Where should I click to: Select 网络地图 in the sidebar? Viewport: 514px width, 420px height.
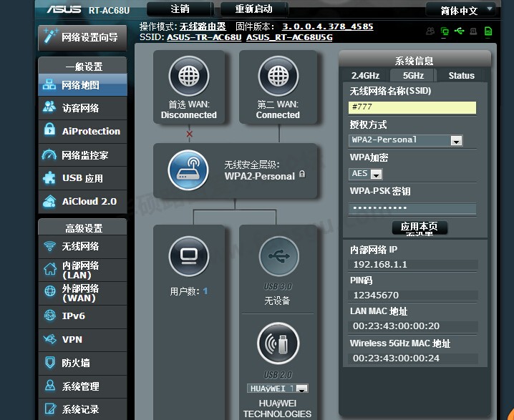[82, 85]
